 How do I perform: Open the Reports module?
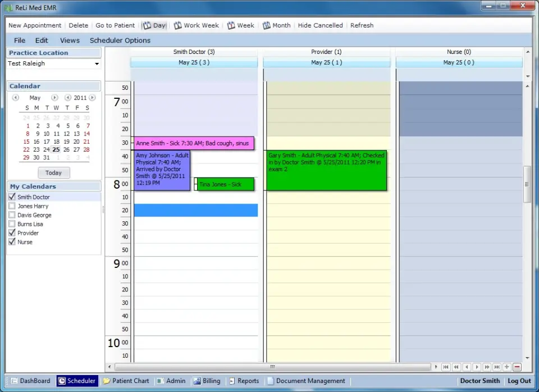[244, 380]
